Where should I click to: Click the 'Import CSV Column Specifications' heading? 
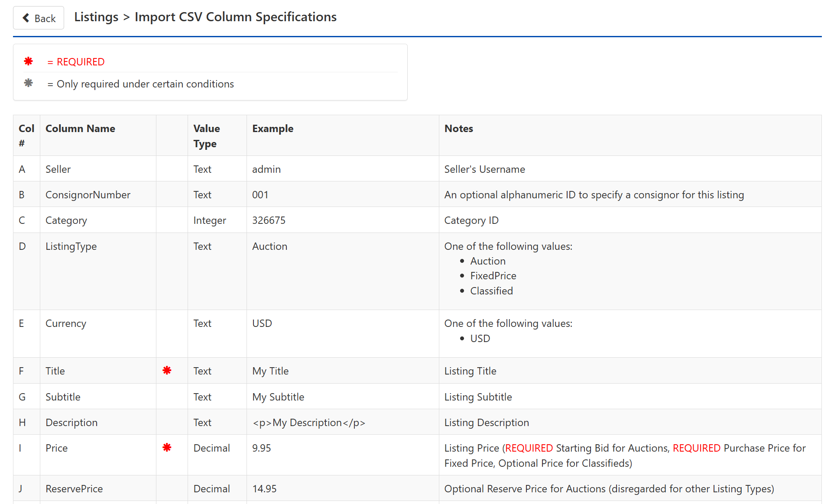(x=236, y=17)
